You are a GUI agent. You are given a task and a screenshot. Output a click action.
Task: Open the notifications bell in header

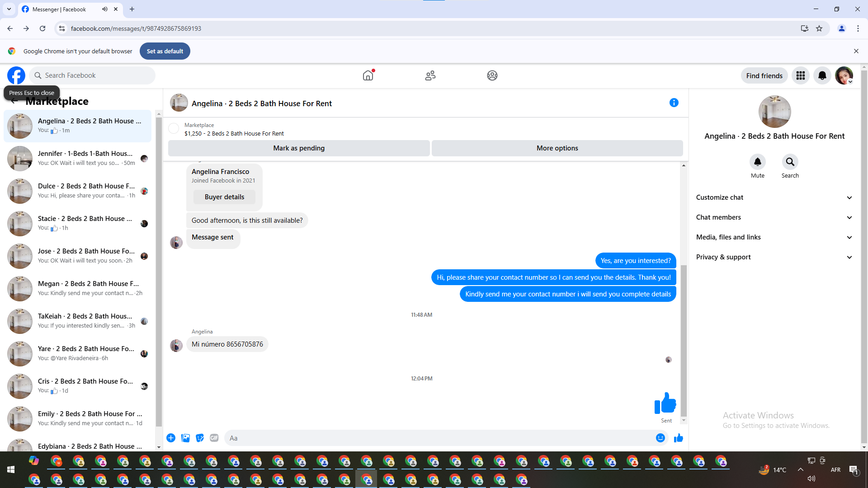coord(822,75)
